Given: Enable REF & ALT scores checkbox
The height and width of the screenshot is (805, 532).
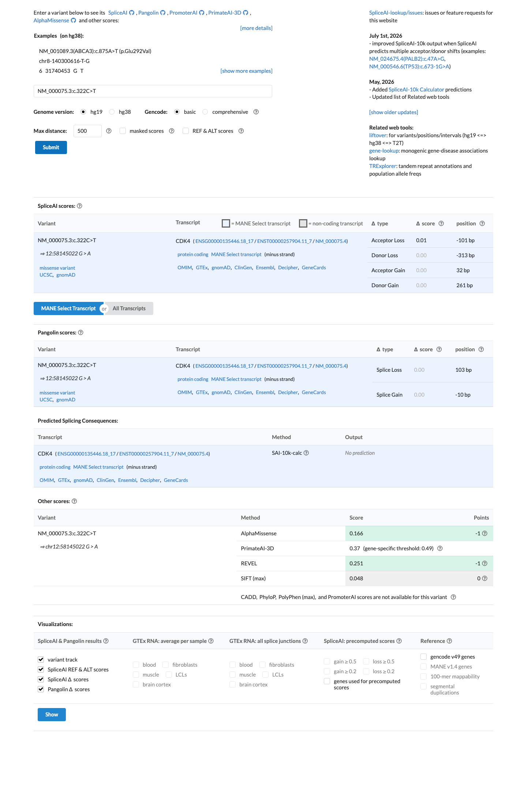Looking at the screenshot, I should coord(186,131).
